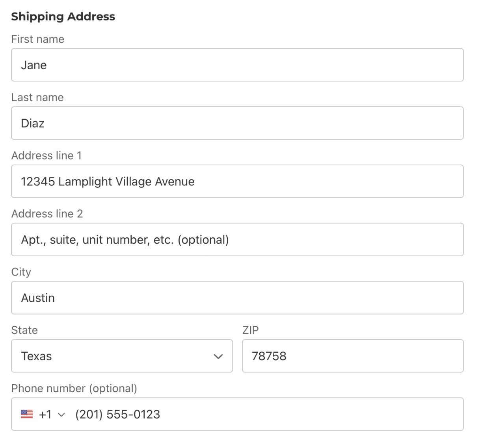Click the Shipping Address heading
The width and height of the screenshot is (480, 448).
point(63,17)
